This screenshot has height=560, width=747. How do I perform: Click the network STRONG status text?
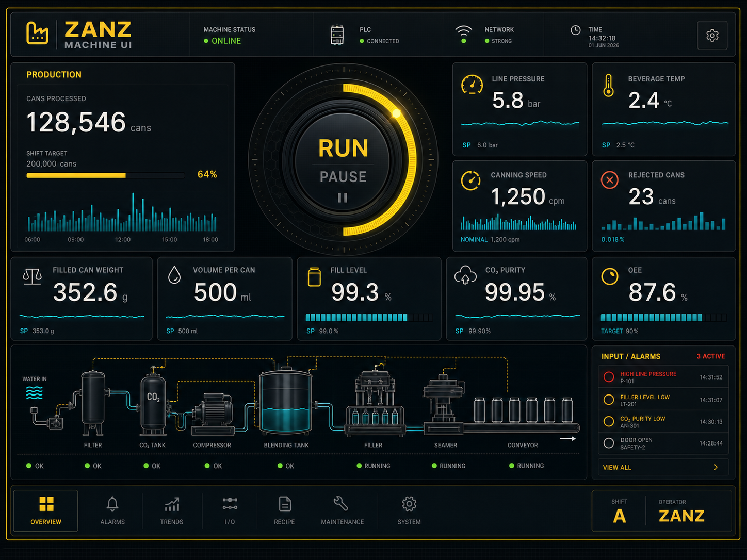tap(501, 41)
